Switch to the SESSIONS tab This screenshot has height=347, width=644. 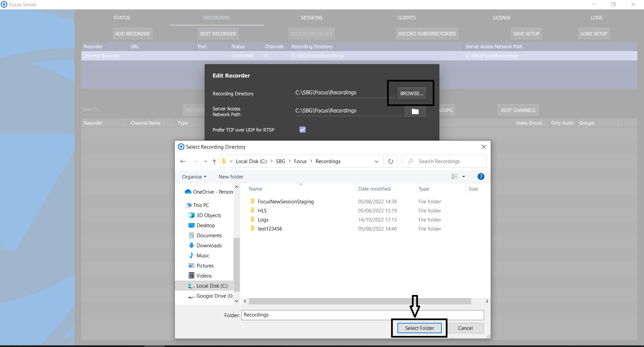tap(311, 18)
